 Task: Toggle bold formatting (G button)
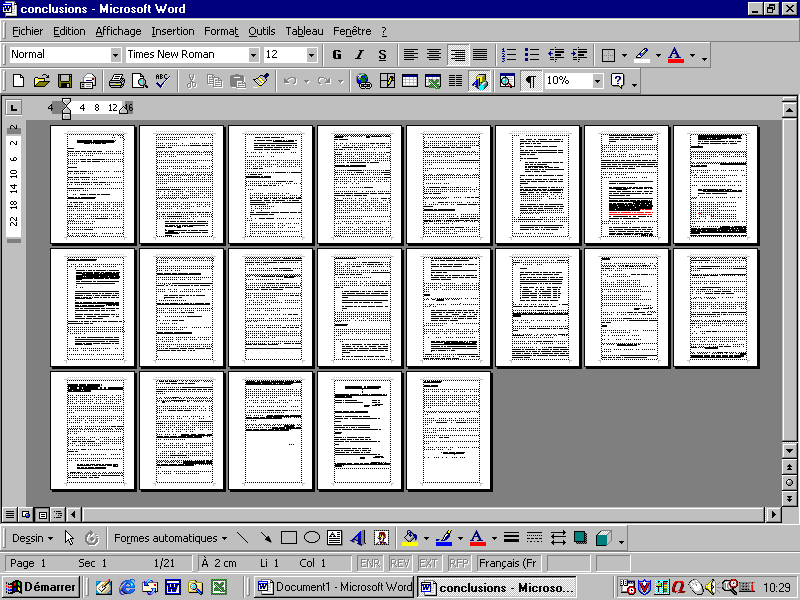337,54
